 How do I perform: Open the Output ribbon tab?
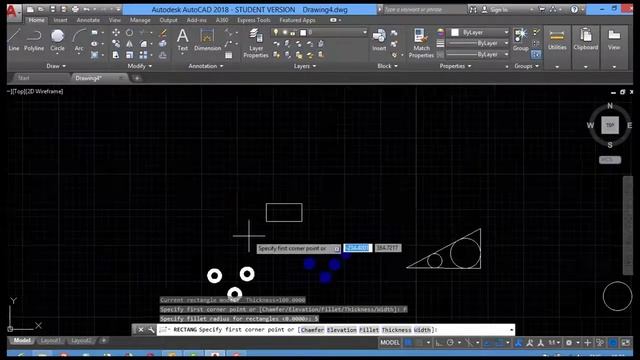pos(169,20)
